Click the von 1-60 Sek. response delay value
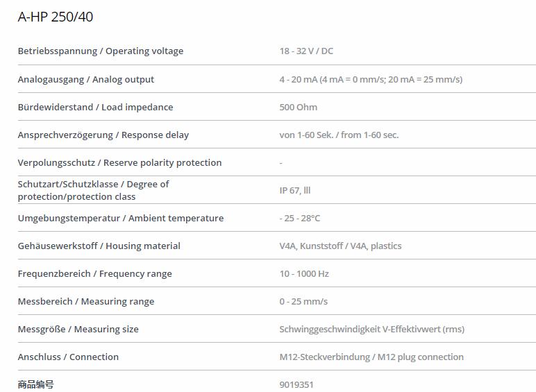 (339, 135)
